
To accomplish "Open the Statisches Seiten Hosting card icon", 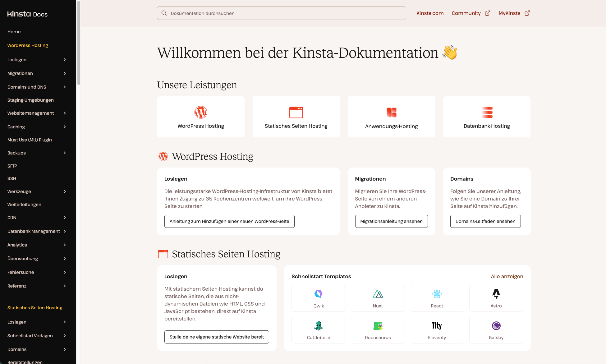I will pos(296,112).
